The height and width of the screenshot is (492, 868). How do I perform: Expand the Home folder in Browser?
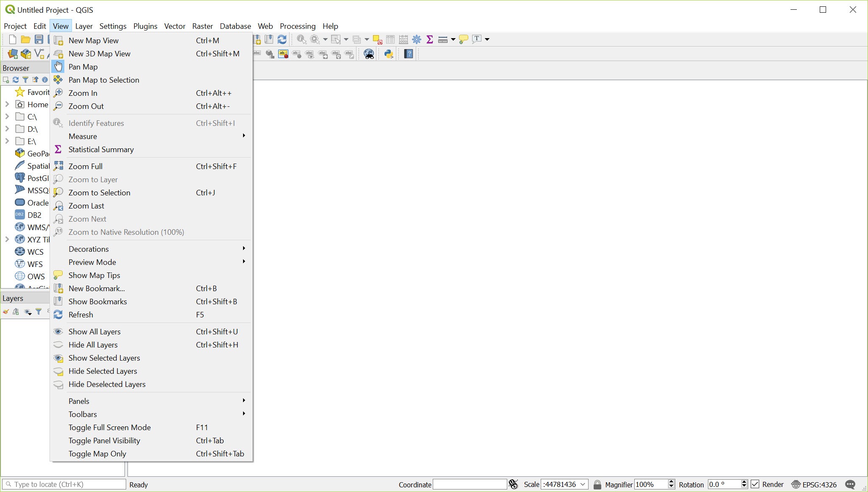tap(7, 104)
